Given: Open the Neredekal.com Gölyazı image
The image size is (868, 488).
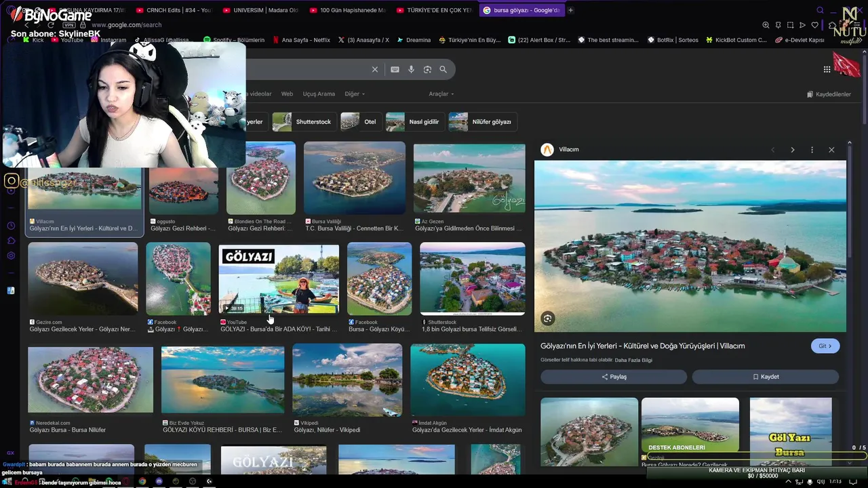Looking at the screenshot, I should coord(90,380).
